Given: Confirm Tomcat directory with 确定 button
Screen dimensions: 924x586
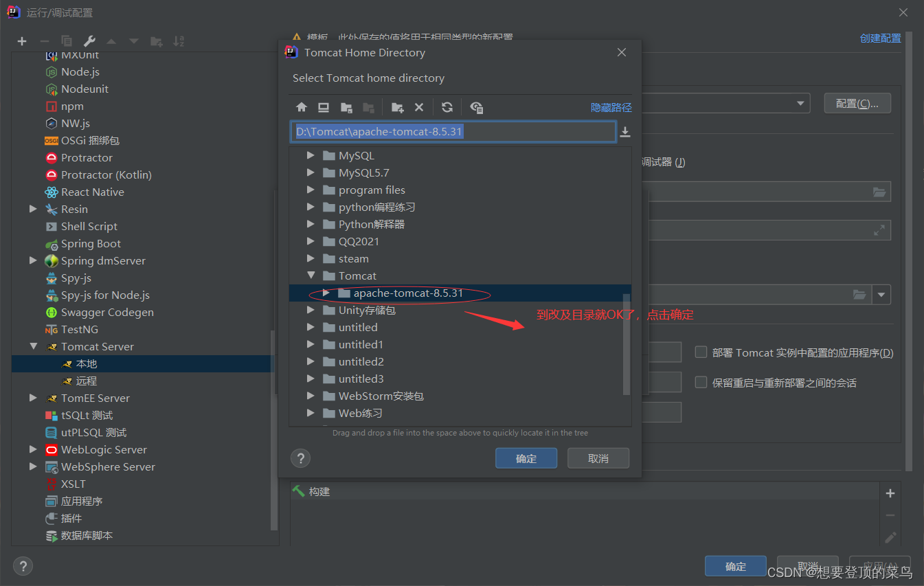Looking at the screenshot, I should pyautogui.click(x=526, y=458).
